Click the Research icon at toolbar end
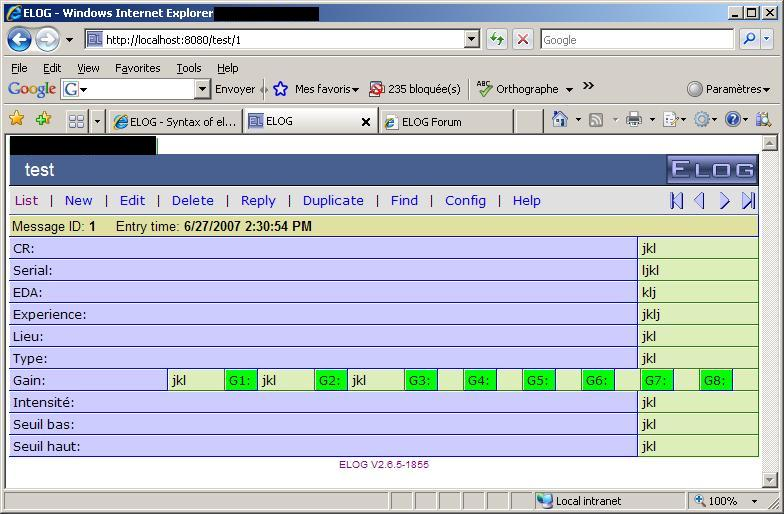This screenshot has width=784, height=514. coord(763,120)
